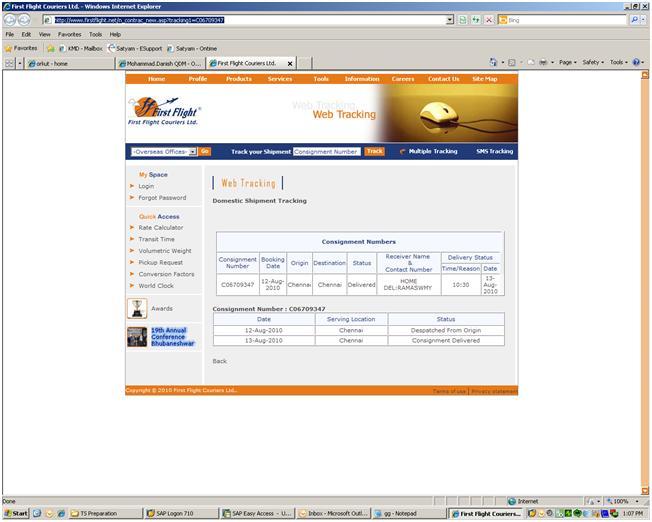Click the Home icon in command bar
The height and width of the screenshot is (522, 652).
coord(493,62)
